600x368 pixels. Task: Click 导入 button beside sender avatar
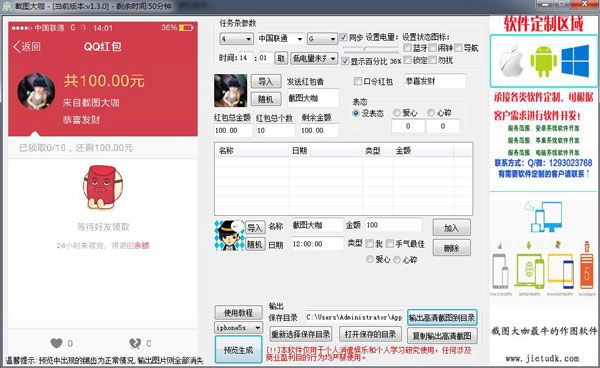pos(266,81)
